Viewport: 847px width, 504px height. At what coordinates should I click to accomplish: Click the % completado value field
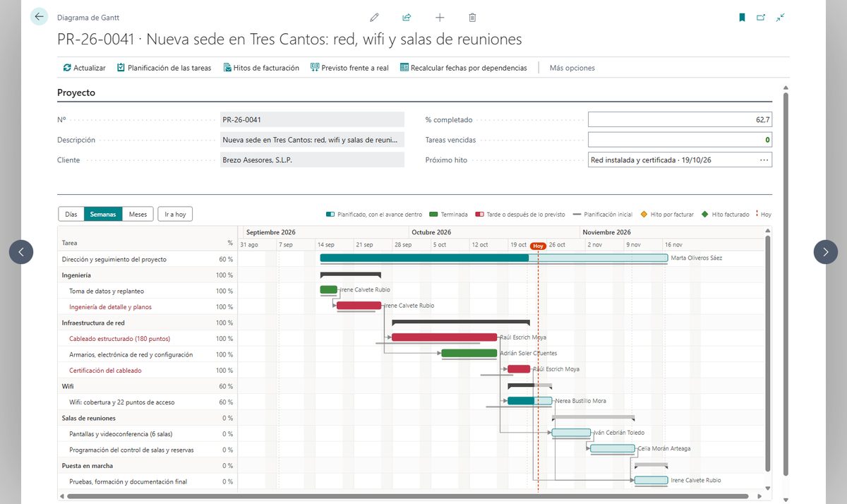680,119
